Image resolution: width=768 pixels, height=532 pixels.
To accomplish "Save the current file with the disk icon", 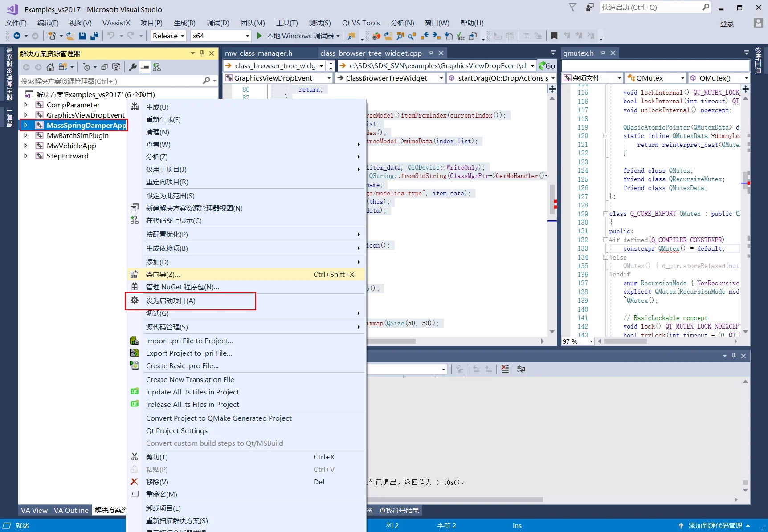I will pos(82,36).
